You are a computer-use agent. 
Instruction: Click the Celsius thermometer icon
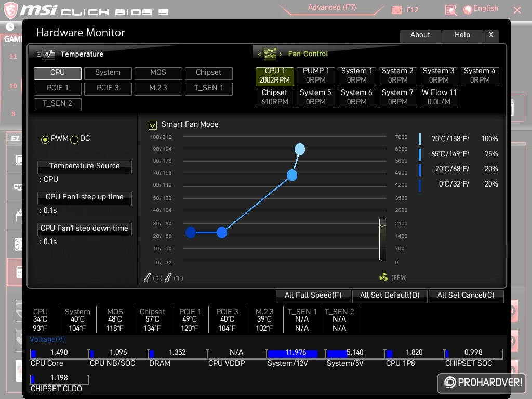tap(147, 277)
